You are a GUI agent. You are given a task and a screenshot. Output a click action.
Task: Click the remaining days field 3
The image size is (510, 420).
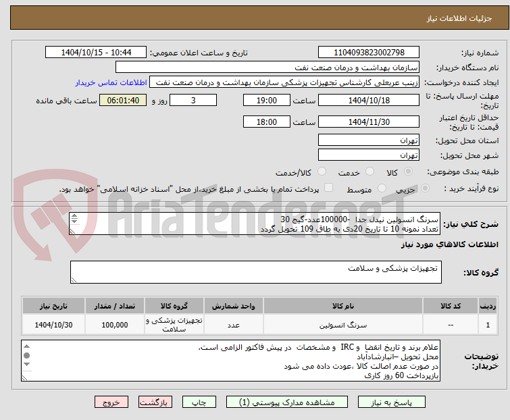193,100
